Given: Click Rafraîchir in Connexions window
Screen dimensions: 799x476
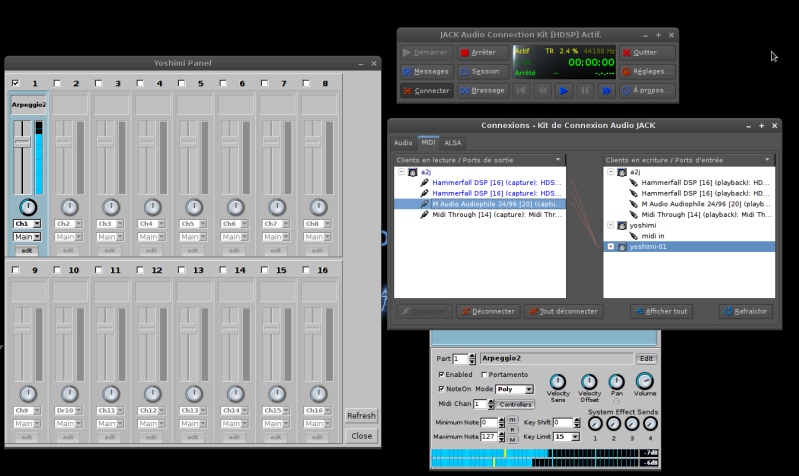Looking at the screenshot, I should click(746, 311).
